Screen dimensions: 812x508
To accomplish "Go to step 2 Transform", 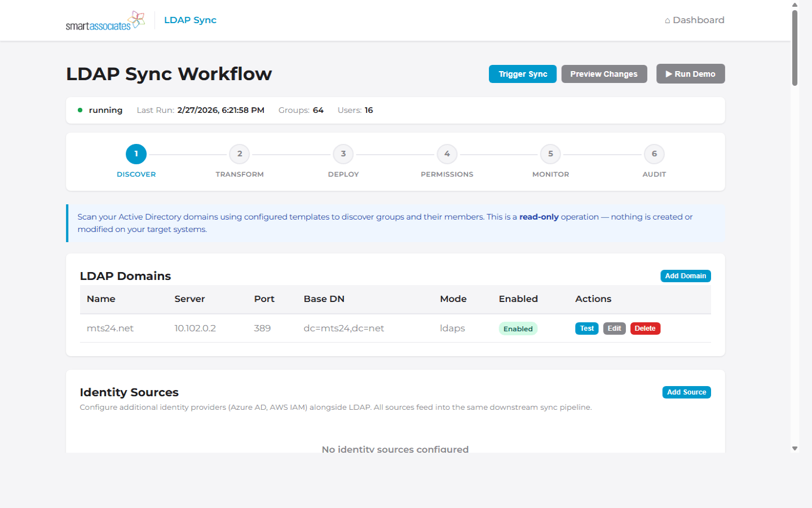I will click(x=240, y=154).
